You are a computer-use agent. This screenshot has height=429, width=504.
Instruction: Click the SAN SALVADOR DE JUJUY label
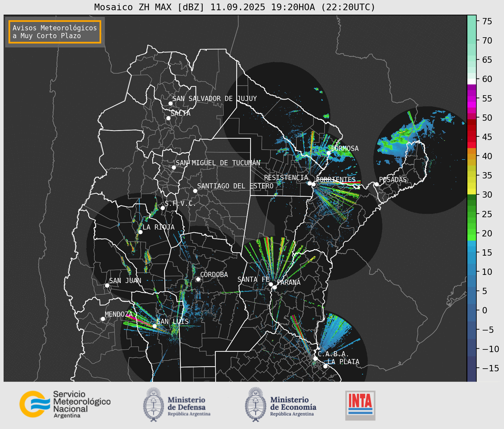(x=215, y=99)
